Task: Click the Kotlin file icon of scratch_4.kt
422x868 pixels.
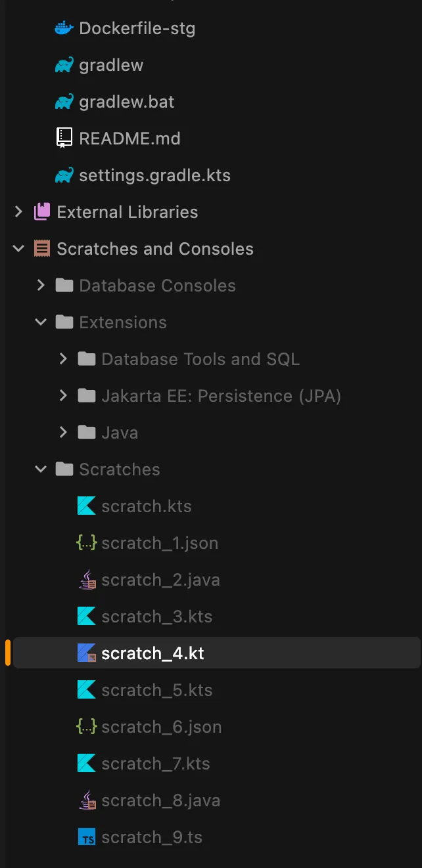Action: [86, 653]
